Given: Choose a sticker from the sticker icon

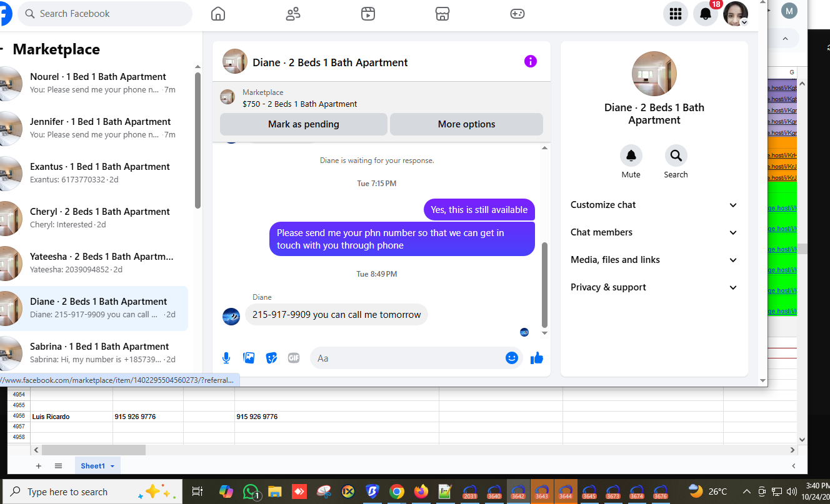Looking at the screenshot, I should point(271,358).
